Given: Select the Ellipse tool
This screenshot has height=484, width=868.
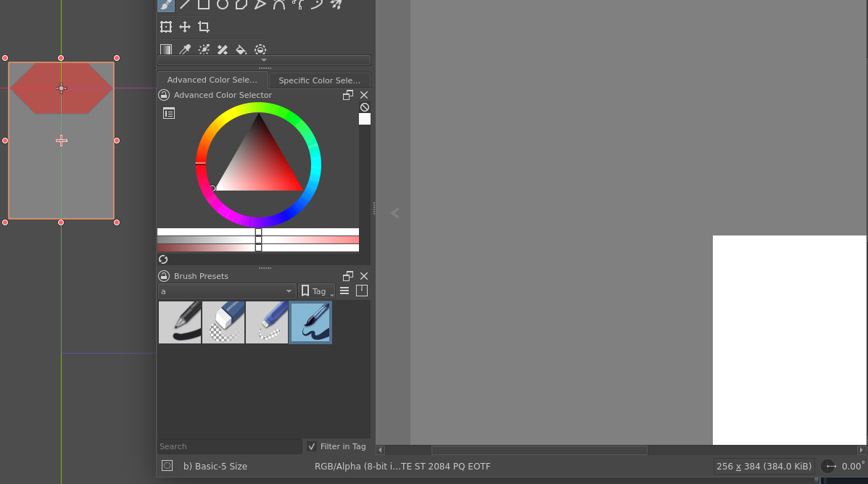Looking at the screenshot, I should click(x=223, y=4).
